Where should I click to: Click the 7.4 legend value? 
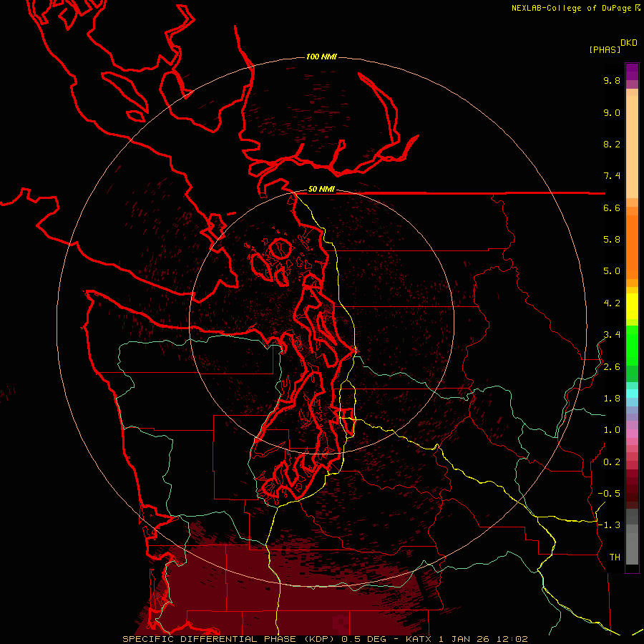tap(612, 176)
